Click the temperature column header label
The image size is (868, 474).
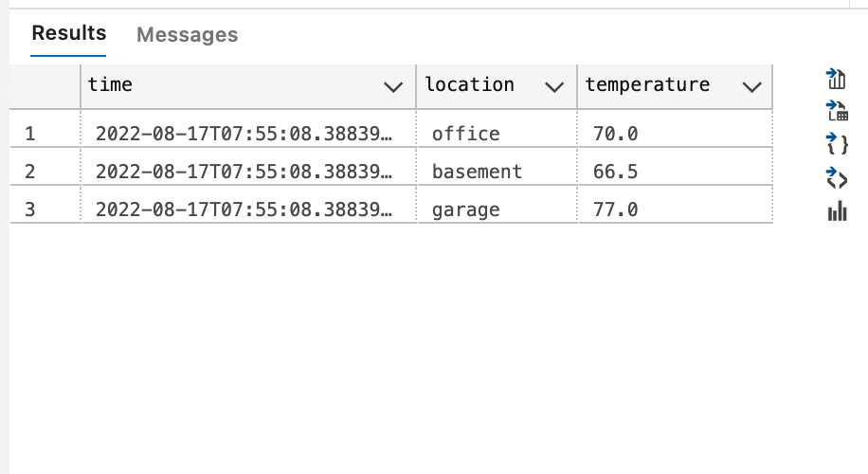(x=647, y=84)
